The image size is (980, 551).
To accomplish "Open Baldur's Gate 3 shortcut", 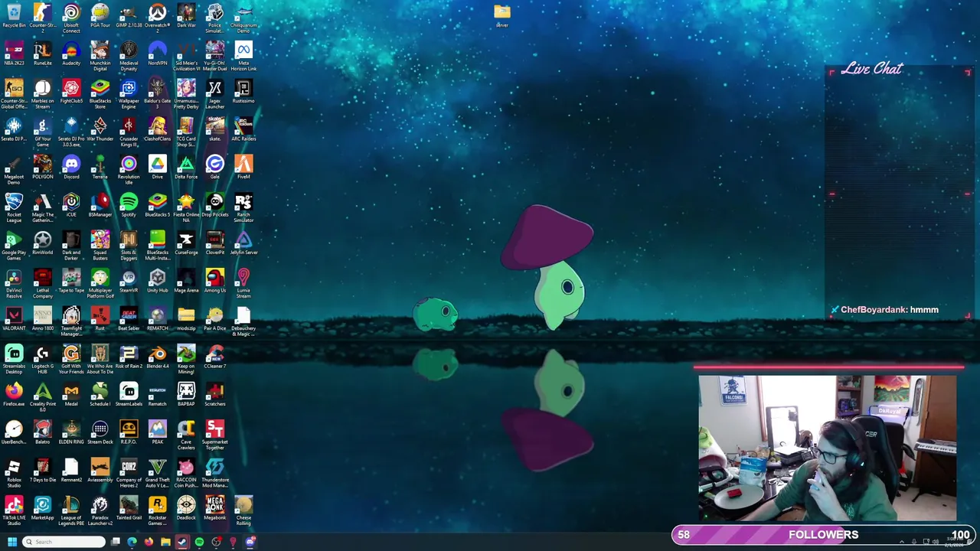I will pyautogui.click(x=157, y=94).
